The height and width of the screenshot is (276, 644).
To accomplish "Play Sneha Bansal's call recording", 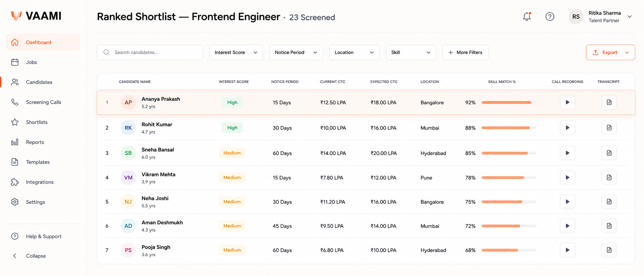I will coord(567,153).
